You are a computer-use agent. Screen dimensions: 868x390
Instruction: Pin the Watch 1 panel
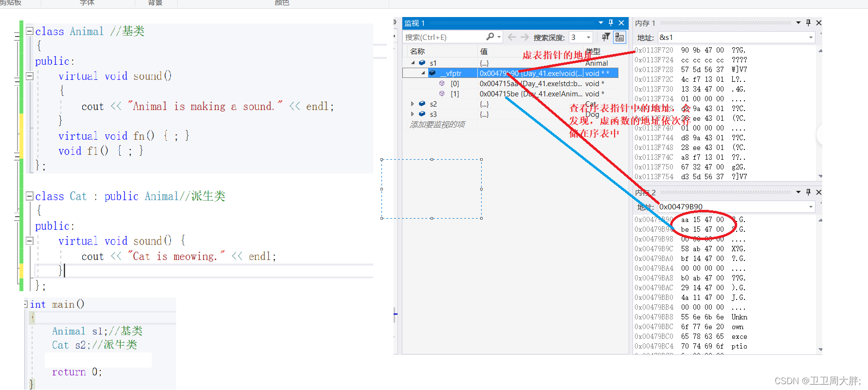coord(611,23)
